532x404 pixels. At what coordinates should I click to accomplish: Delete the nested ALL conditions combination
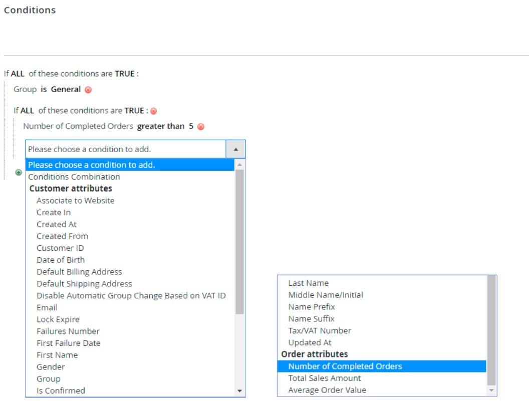(x=154, y=111)
